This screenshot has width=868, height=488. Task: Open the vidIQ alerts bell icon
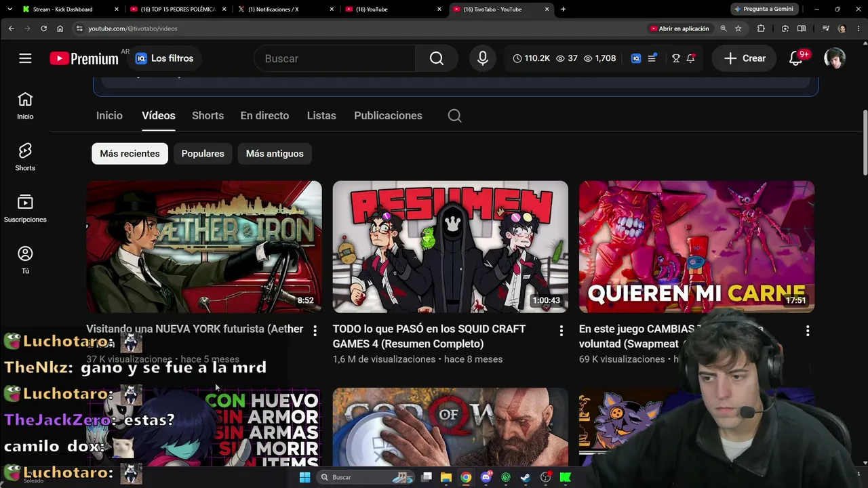690,58
